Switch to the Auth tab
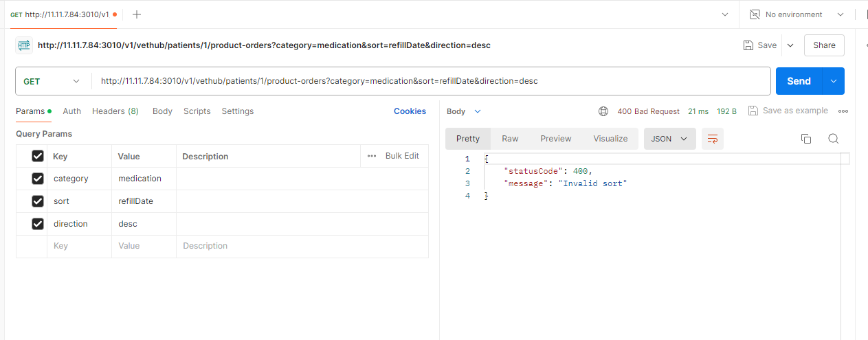 pos(71,111)
